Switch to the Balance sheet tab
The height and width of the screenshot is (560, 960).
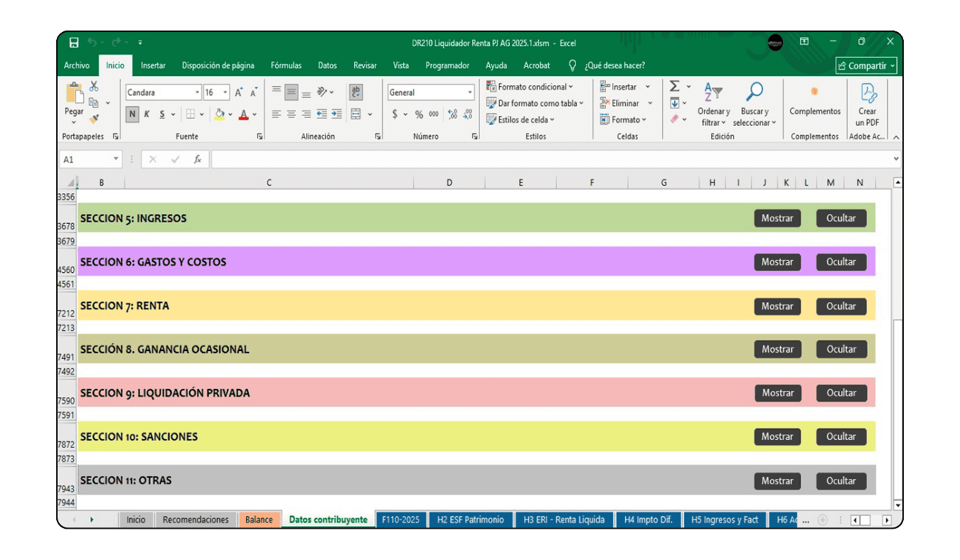[259, 519]
